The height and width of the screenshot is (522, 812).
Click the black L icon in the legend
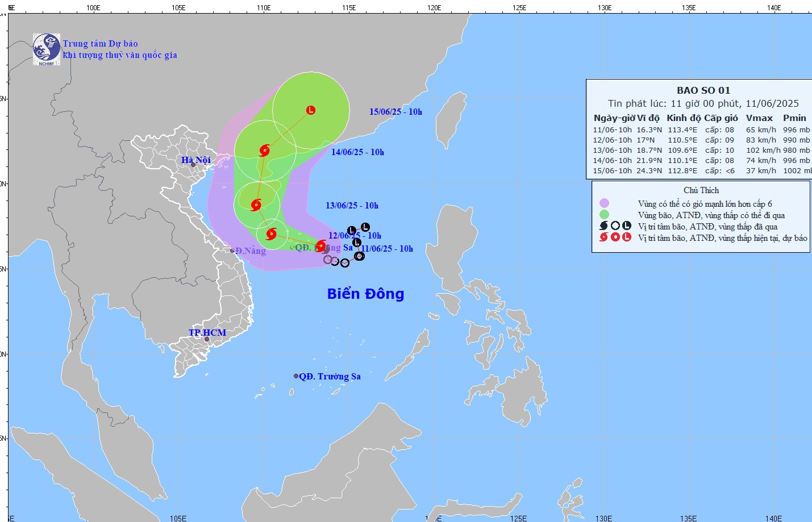click(x=627, y=226)
